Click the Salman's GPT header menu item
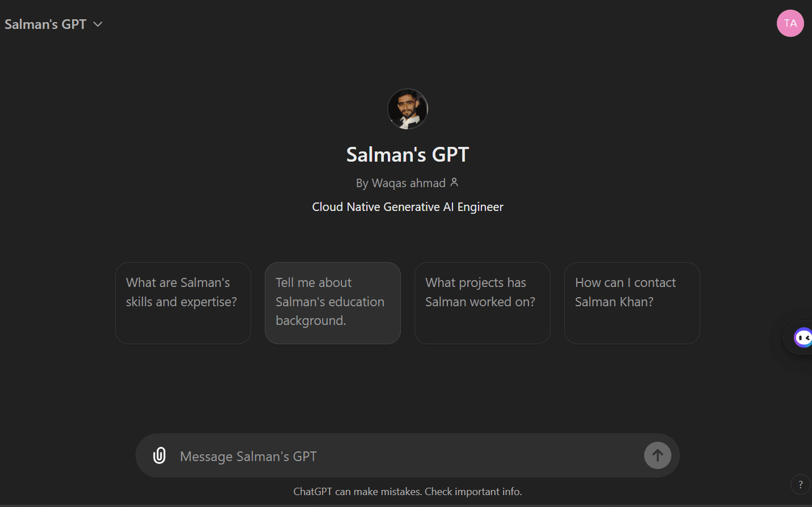The height and width of the screenshot is (507, 812). [x=45, y=24]
